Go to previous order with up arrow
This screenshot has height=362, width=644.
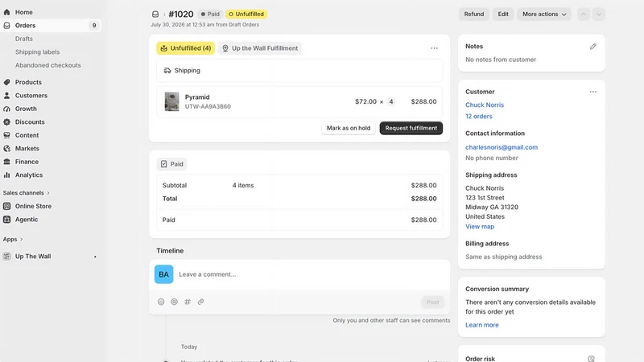click(x=583, y=14)
